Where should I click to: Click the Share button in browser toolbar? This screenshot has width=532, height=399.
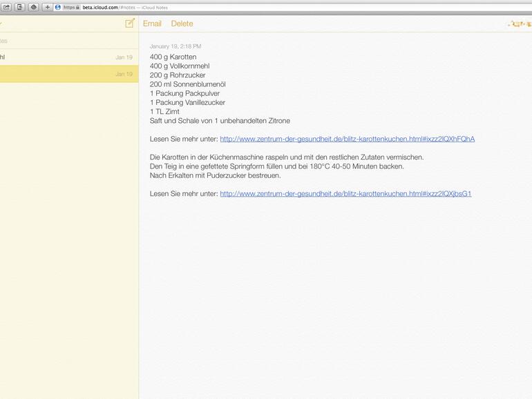(6, 7)
